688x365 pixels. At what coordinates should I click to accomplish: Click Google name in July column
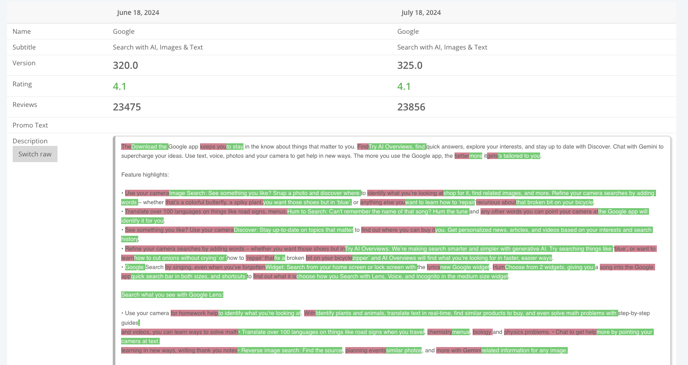coord(408,32)
